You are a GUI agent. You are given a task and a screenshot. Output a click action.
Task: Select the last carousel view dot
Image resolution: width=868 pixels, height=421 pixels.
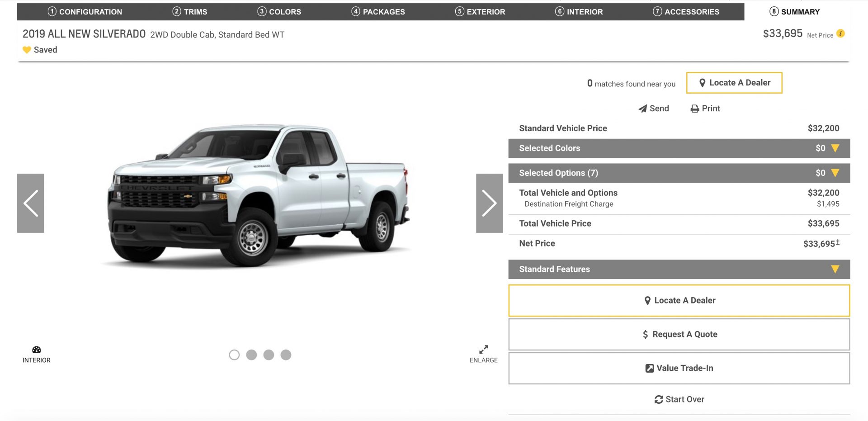(x=286, y=355)
